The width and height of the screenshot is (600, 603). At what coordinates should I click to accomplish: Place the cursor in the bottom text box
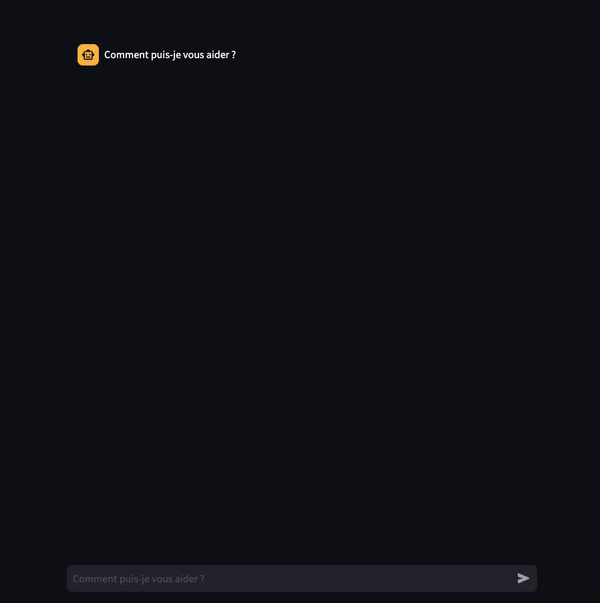pyautogui.click(x=302, y=578)
